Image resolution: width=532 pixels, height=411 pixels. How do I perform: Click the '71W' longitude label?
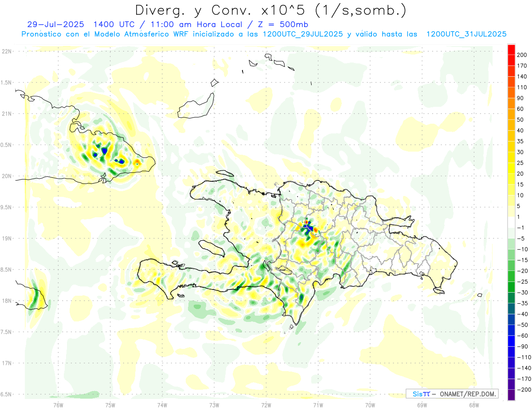pos(318,404)
